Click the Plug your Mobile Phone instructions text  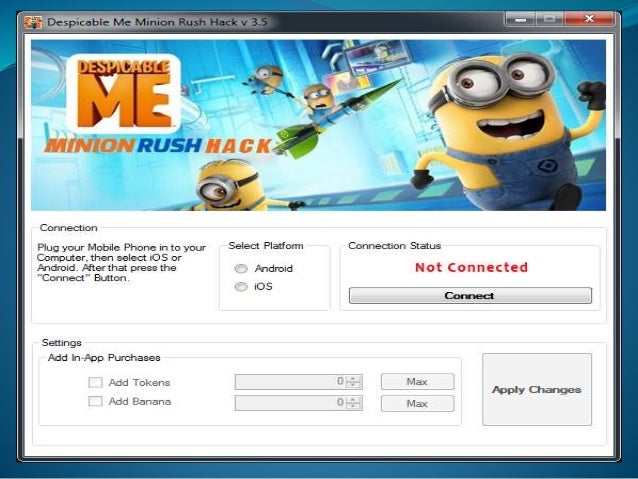(x=121, y=262)
